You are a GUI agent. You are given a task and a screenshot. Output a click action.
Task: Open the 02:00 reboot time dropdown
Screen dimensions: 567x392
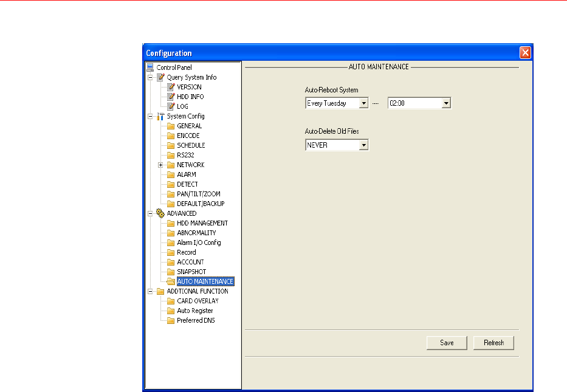pos(446,103)
